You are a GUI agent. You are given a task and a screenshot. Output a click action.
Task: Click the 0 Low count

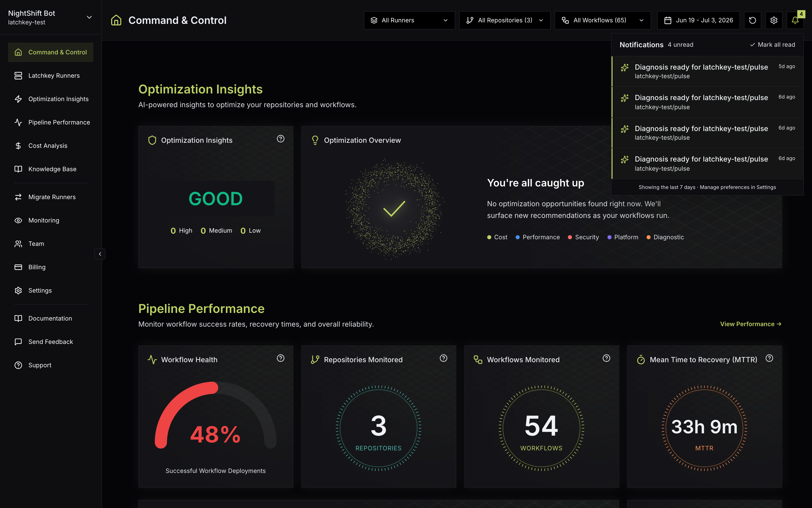click(250, 230)
